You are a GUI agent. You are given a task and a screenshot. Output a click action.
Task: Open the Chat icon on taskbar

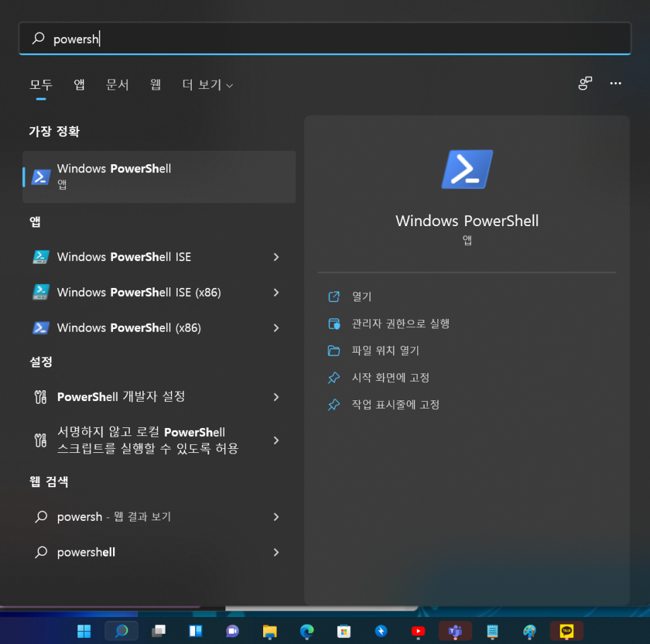233,631
